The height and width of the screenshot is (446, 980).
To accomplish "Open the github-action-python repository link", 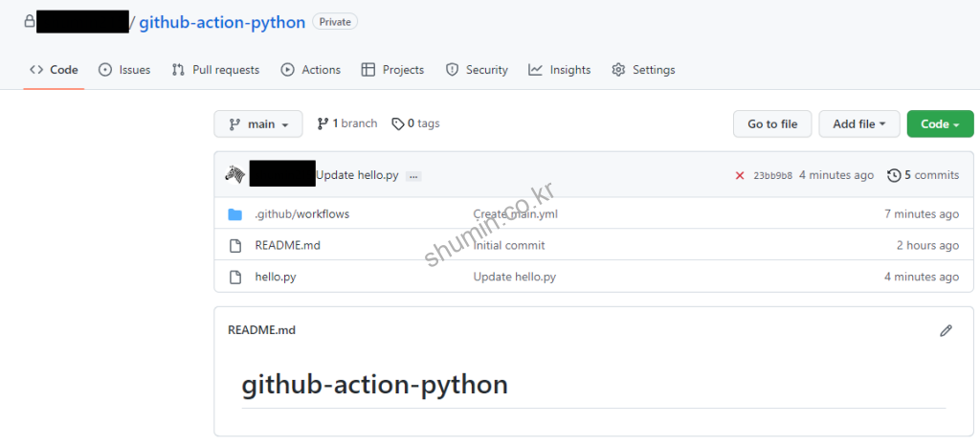I will 222,22.
